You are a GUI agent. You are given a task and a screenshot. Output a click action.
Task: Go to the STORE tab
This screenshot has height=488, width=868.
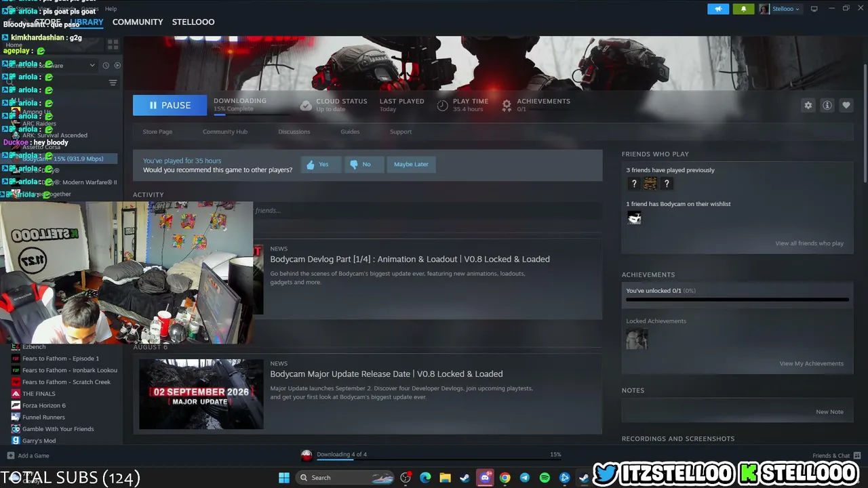click(47, 22)
